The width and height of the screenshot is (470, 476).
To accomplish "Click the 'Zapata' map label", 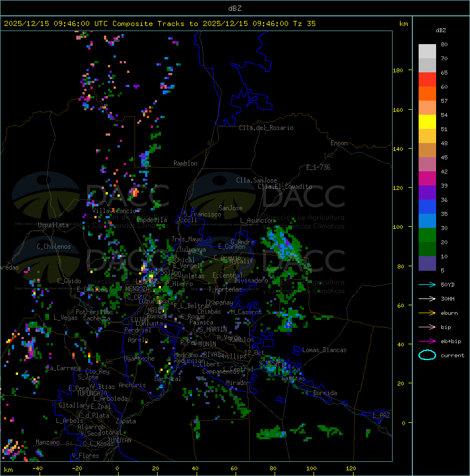I will [125, 421].
